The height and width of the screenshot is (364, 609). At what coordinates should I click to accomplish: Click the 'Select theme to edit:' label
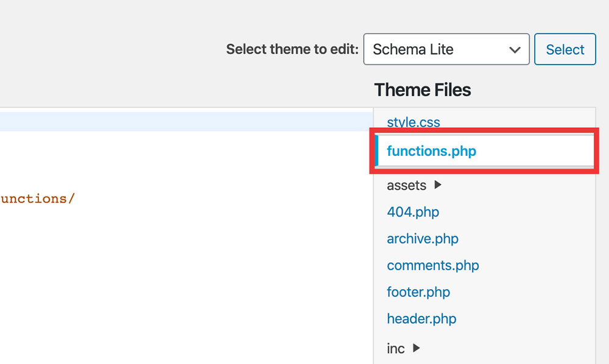point(292,49)
